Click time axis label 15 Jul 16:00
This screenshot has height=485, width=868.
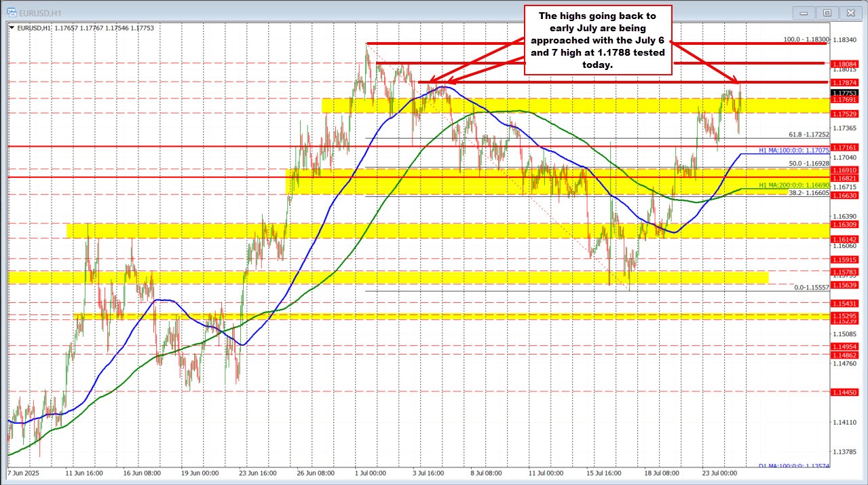tap(604, 472)
